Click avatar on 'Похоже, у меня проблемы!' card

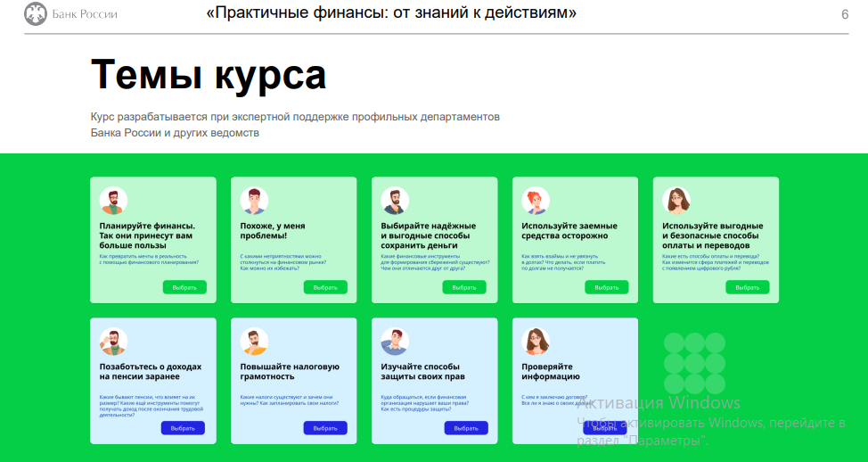(254, 201)
